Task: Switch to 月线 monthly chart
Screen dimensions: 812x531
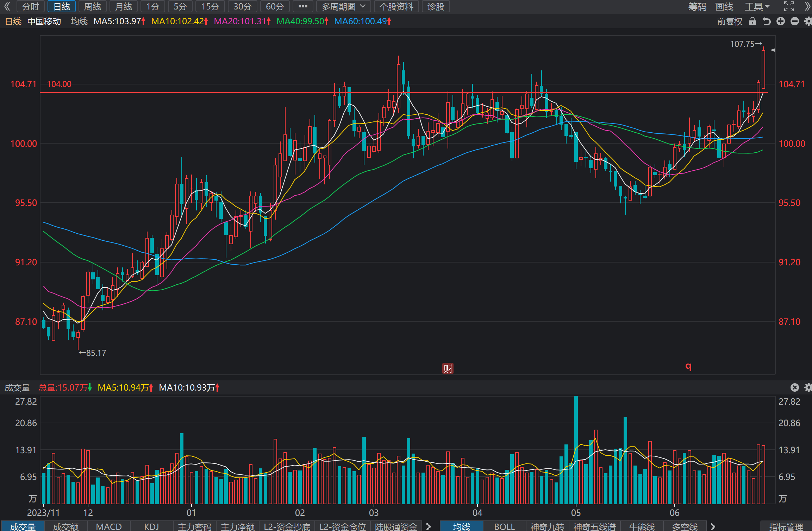Action: (x=124, y=6)
